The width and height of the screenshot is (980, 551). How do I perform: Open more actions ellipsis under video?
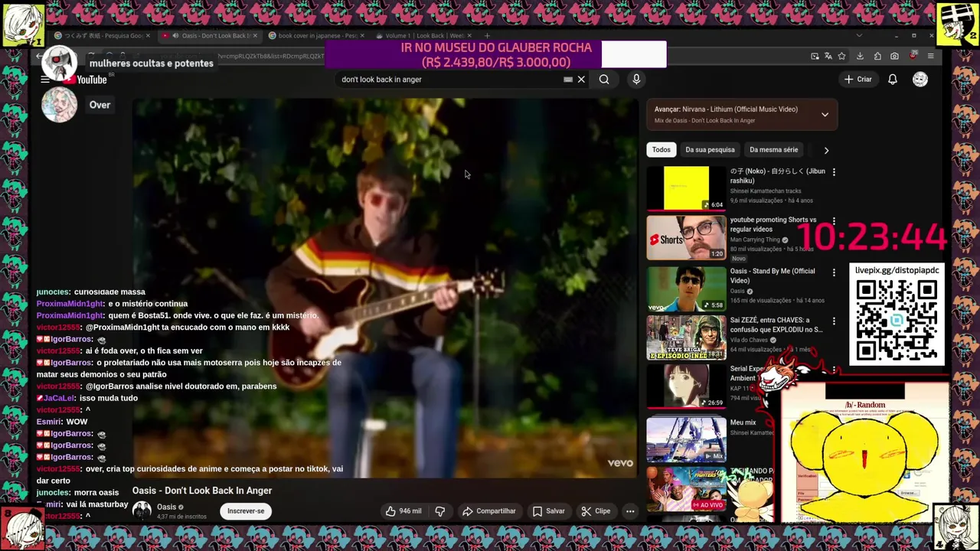[630, 510]
